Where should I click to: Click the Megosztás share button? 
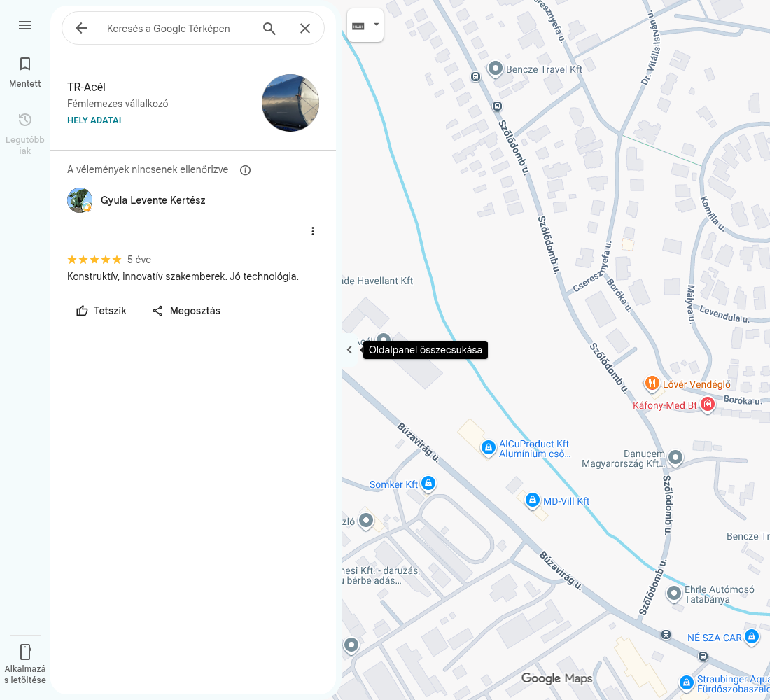[186, 311]
